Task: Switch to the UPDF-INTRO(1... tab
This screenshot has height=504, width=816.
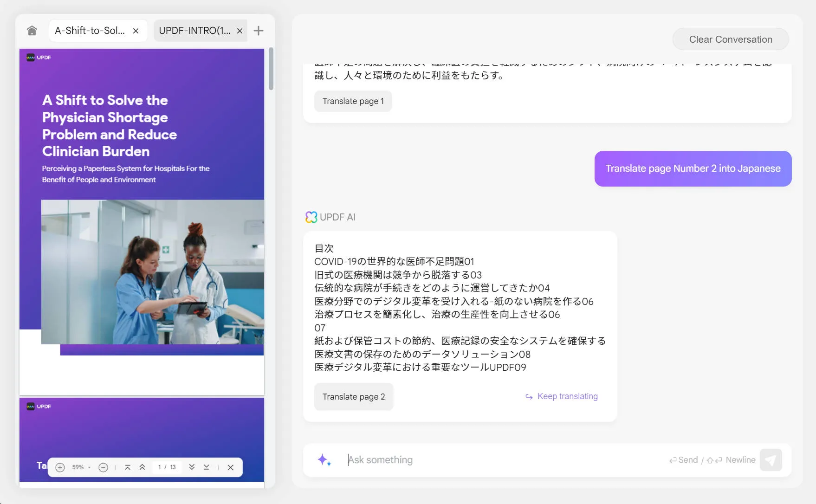Action: click(x=194, y=31)
